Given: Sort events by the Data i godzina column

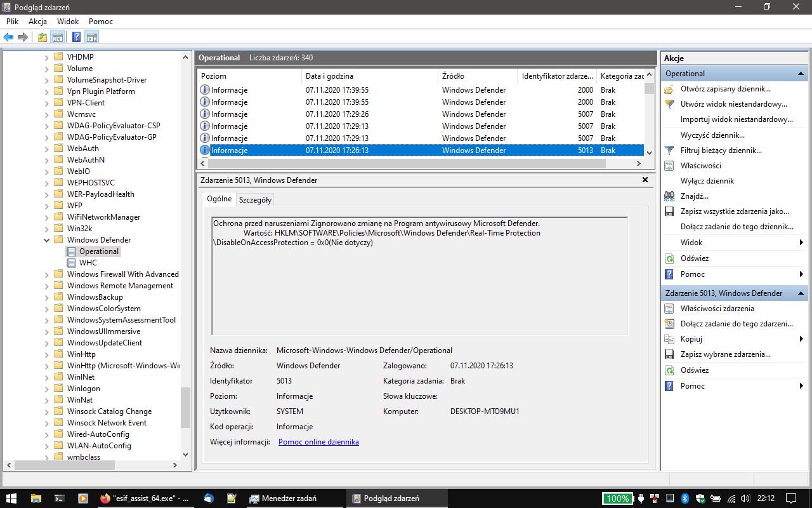Looking at the screenshot, I should [329, 76].
